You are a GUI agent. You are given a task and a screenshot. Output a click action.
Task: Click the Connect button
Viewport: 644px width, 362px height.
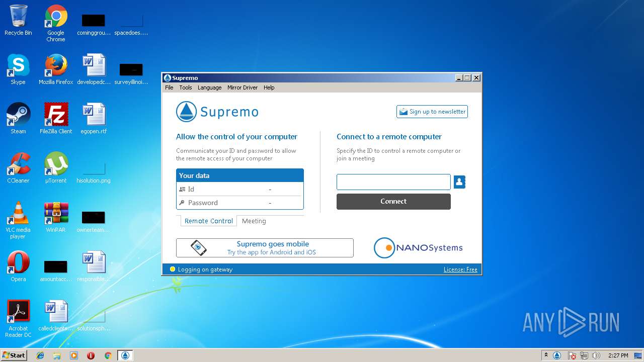(x=393, y=201)
